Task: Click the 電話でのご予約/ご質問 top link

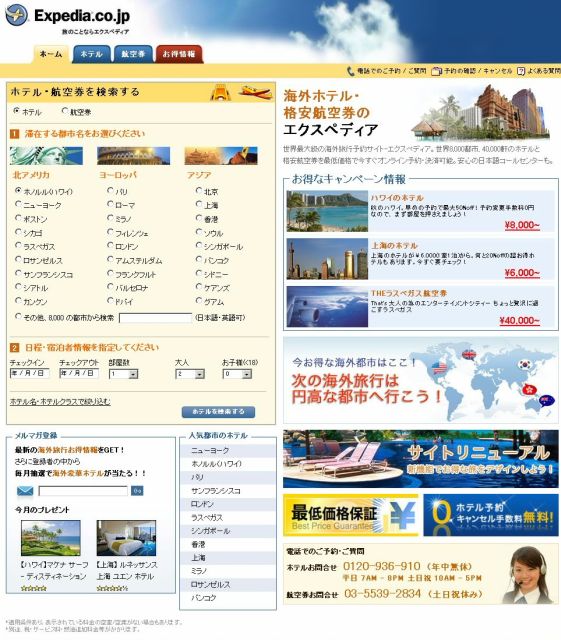Action: coord(392,71)
